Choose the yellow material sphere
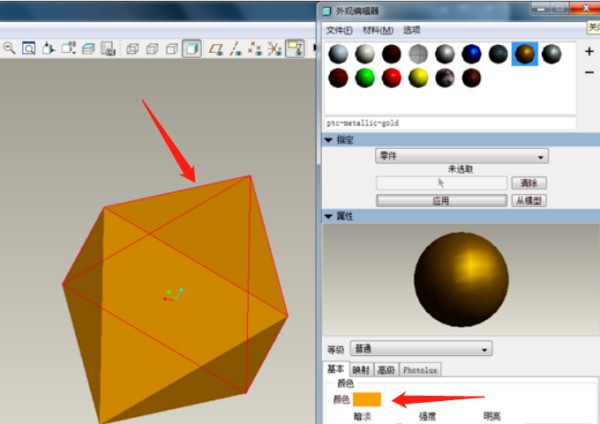 (x=418, y=78)
